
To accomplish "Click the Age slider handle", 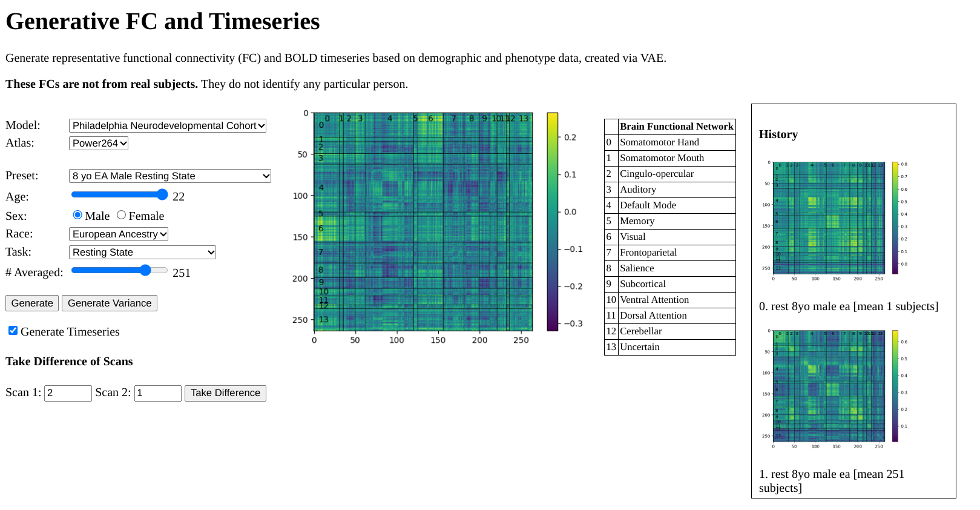I will click(162, 194).
